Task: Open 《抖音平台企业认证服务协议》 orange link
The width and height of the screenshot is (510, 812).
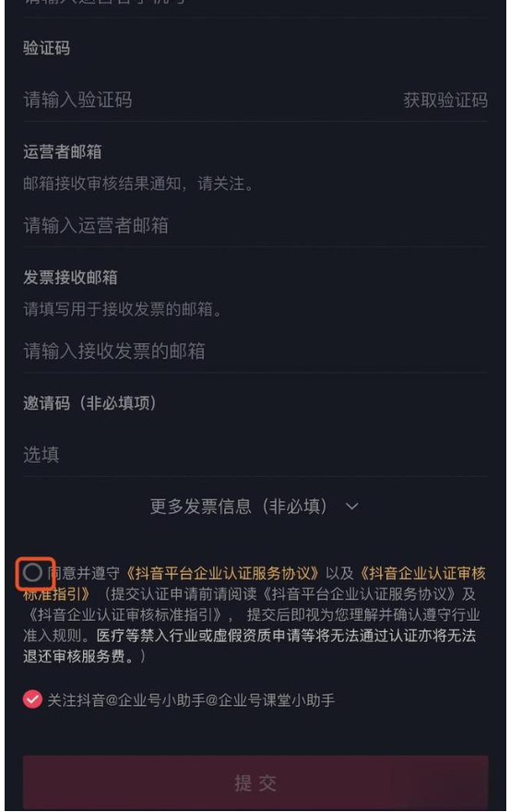Action: click(222, 573)
